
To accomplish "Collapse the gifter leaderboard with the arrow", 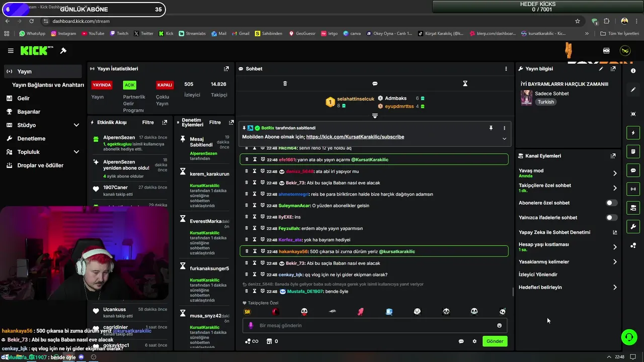I will pos(375,116).
